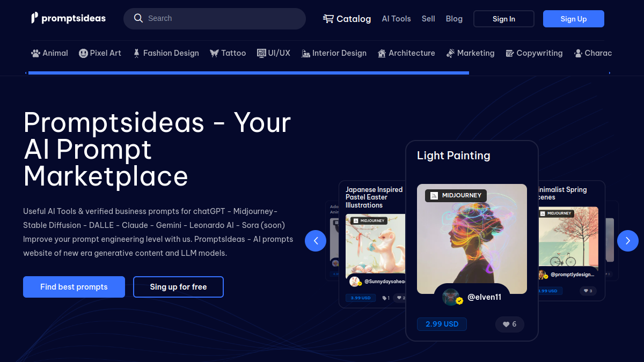Visit the @Sunnydaysahead author link

[x=385, y=282]
